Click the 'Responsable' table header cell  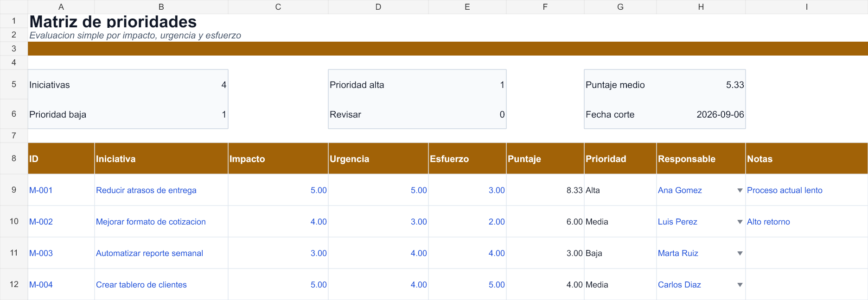(701, 159)
